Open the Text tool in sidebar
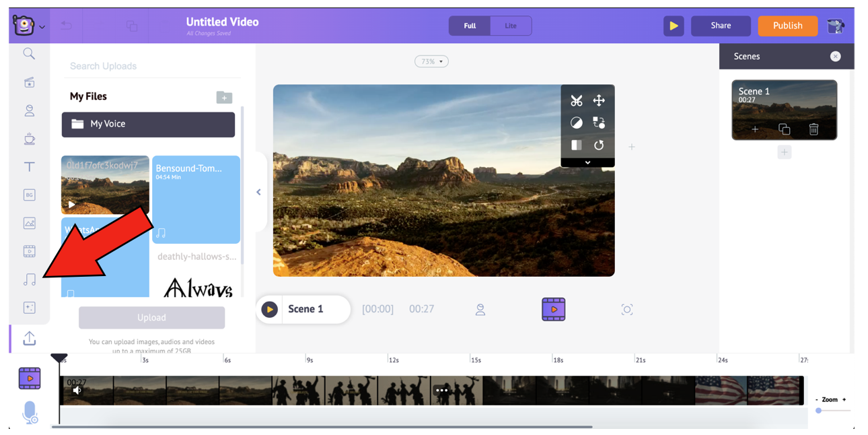Screen dimensions: 868x435 (x=30, y=167)
